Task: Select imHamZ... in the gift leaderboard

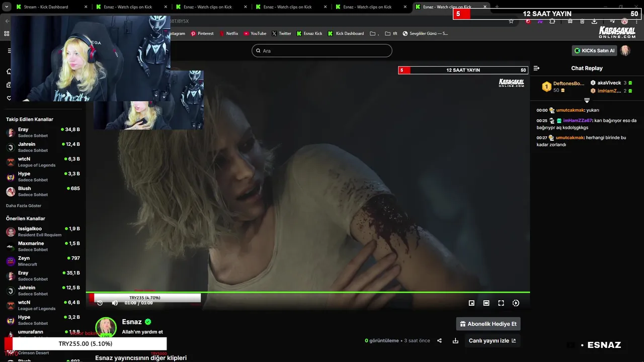Action: [609, 91]
